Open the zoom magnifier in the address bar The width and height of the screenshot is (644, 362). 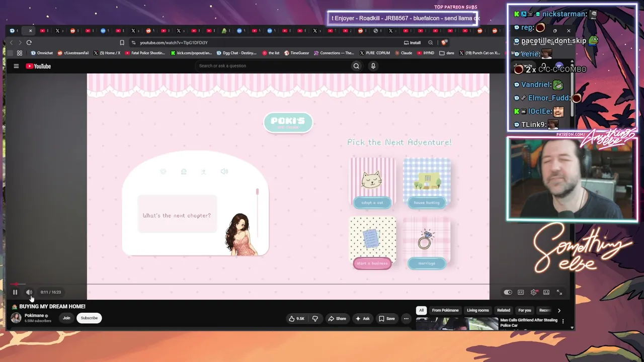click(430, 43)
